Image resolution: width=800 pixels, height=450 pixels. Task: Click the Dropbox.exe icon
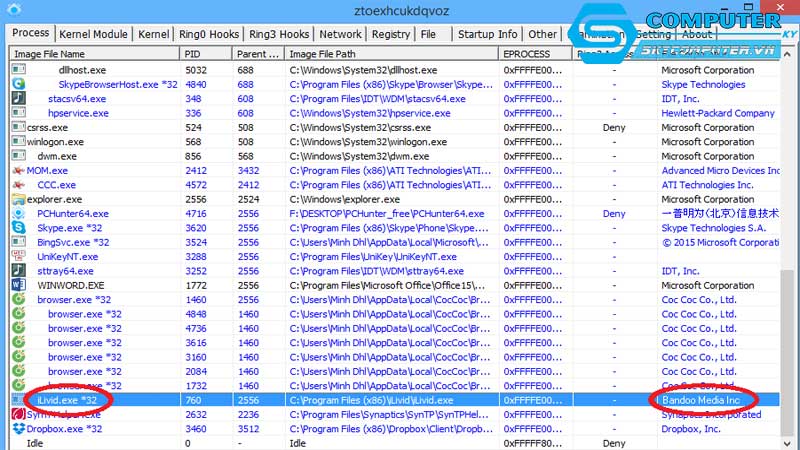click(x=18, y=428)
